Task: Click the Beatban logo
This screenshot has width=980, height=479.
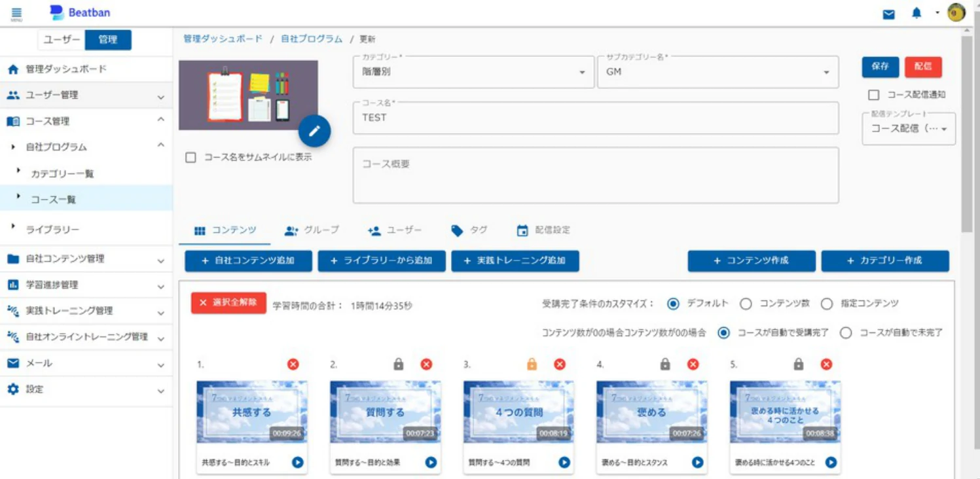Action: [x=80, y=12]
